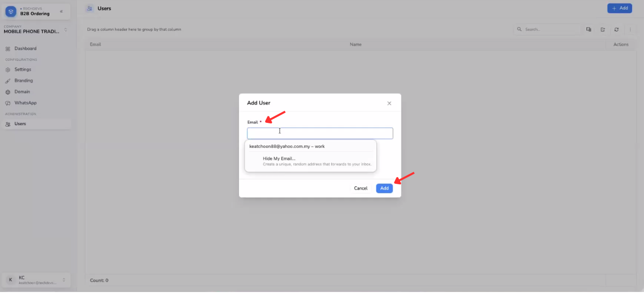The height and width of the screenshot is (293, 644).
Task: Close the Add User dialog
Action: point(389,103)
